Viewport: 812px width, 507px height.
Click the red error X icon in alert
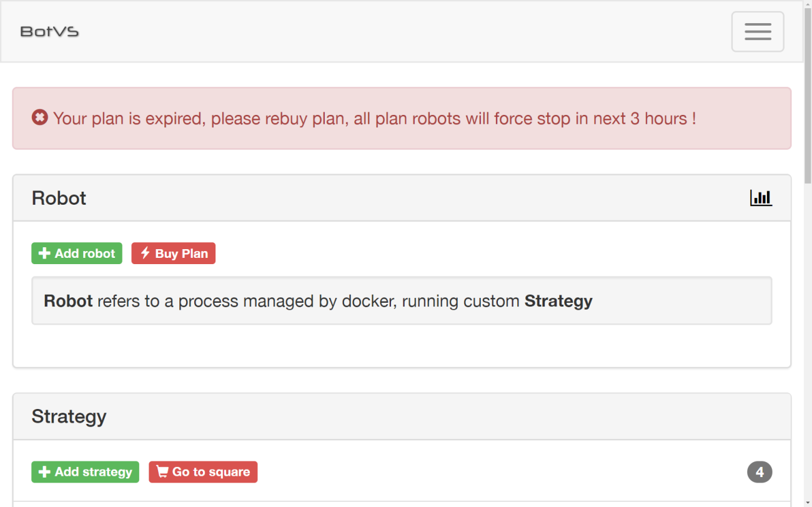click(x=40, y=117)
